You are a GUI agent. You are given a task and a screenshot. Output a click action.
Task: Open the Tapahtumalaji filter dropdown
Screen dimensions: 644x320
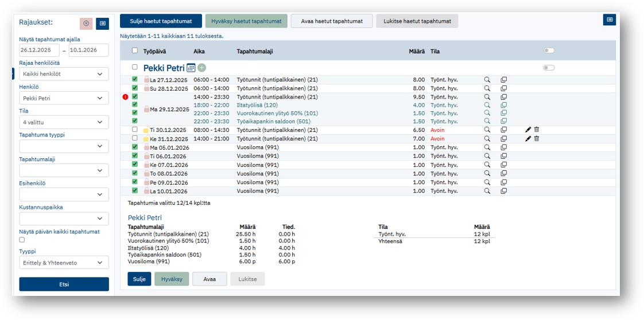(64, 170)
